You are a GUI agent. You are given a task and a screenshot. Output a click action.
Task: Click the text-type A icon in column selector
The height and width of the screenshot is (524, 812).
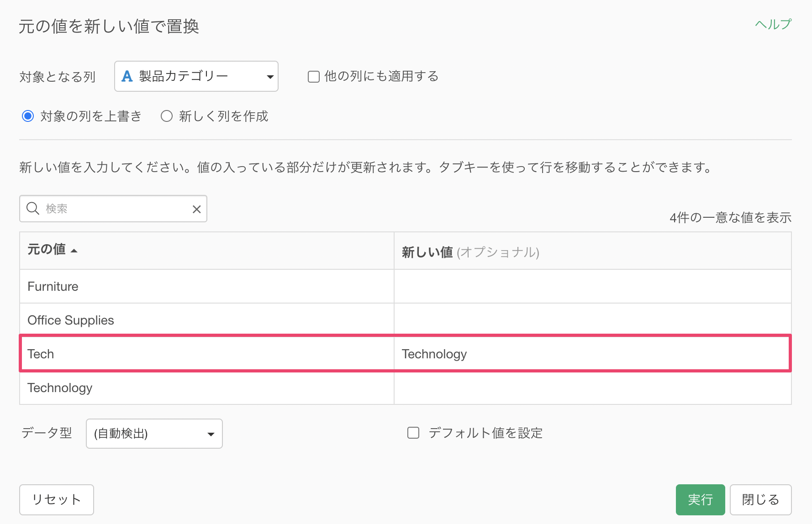(127, 76)
